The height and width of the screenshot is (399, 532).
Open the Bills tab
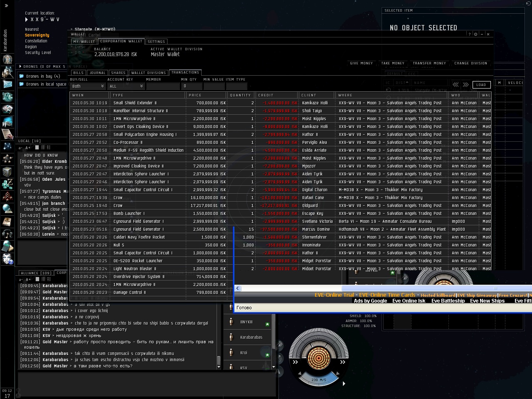coord(79,73)
